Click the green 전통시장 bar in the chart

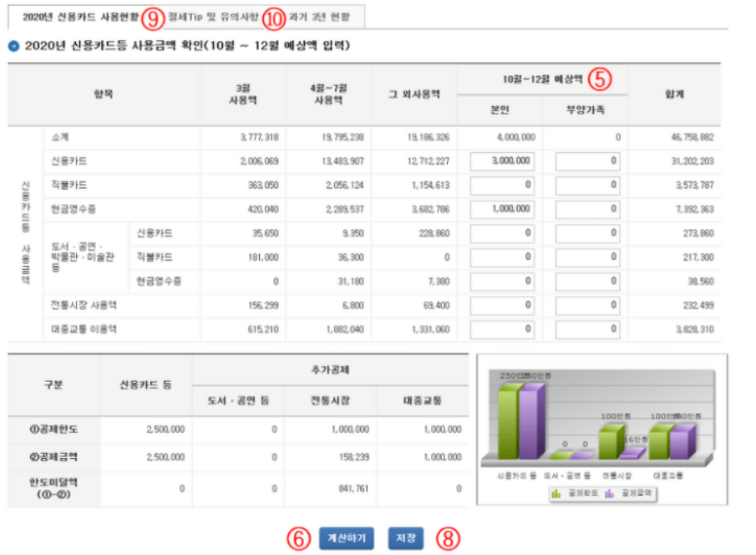(x=610, y=441)
